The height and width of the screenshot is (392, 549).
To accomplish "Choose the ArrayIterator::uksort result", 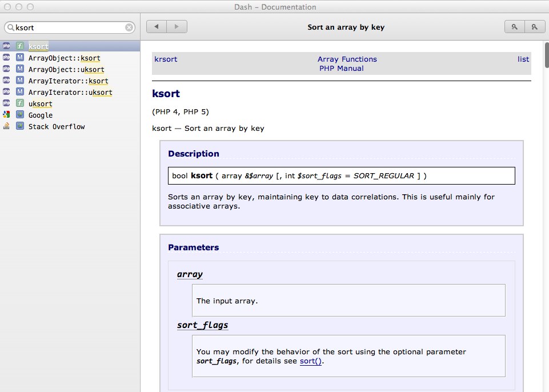I will [x=70, y=92].
